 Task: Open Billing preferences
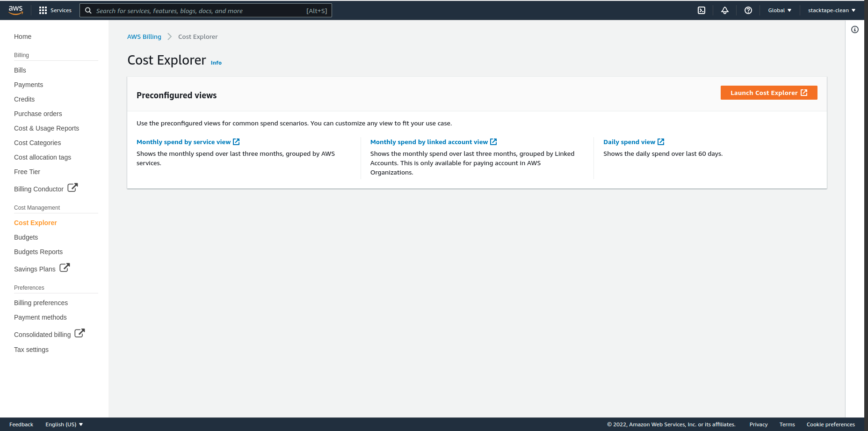click(x=41, y=303)
